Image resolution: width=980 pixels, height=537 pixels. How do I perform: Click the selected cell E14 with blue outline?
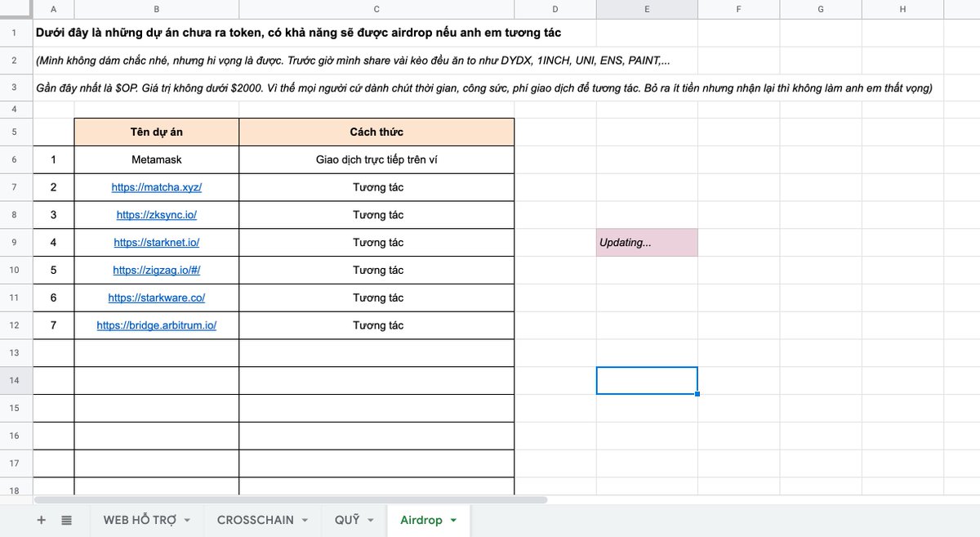pyautogui.click(x=647, y=380)
